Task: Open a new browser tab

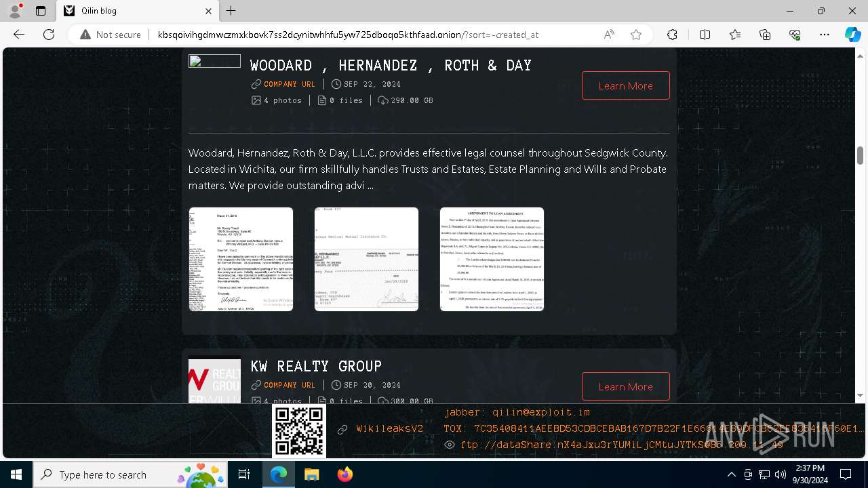Action: point(231,11)
